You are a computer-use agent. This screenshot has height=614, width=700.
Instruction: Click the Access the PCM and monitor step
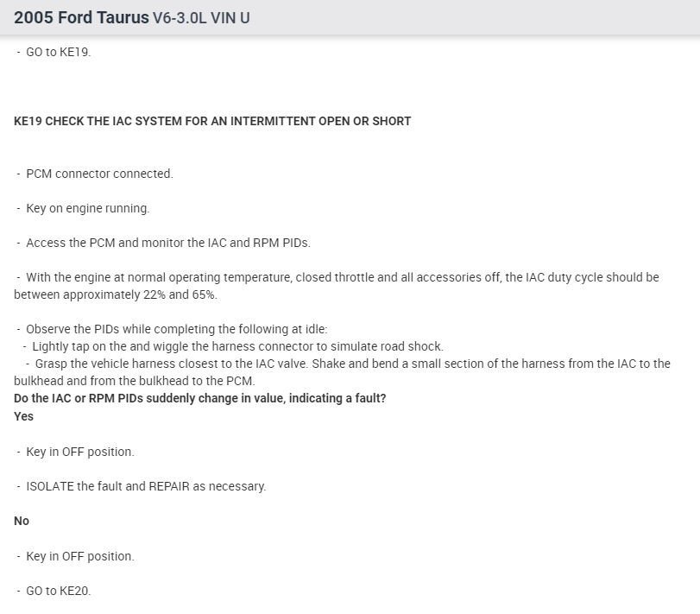pos(167,243)
